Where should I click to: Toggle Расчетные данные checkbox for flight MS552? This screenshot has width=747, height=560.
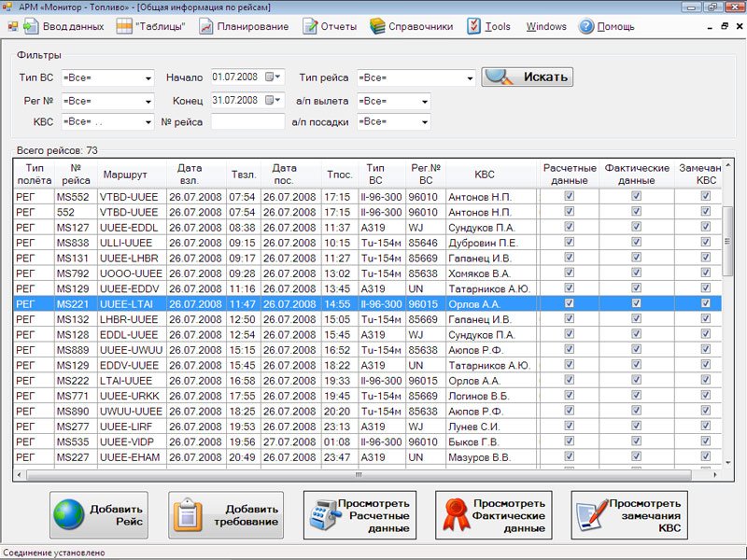click(x=569, y=197)
